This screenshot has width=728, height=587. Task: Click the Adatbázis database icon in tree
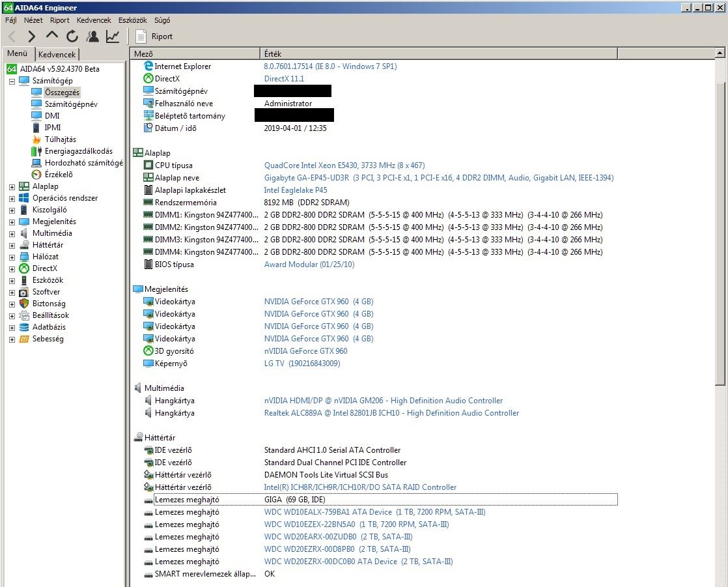[x=23, y=327]
